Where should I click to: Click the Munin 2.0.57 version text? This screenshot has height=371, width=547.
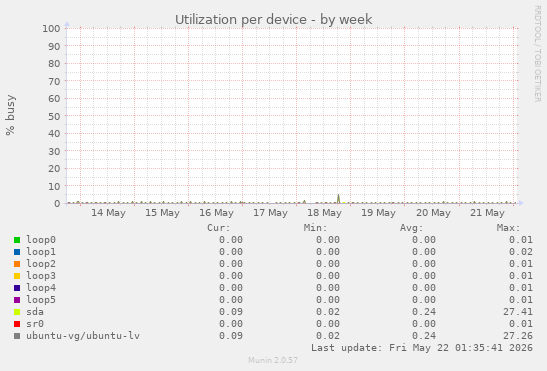pyautogui.click(x=273, y=360)
